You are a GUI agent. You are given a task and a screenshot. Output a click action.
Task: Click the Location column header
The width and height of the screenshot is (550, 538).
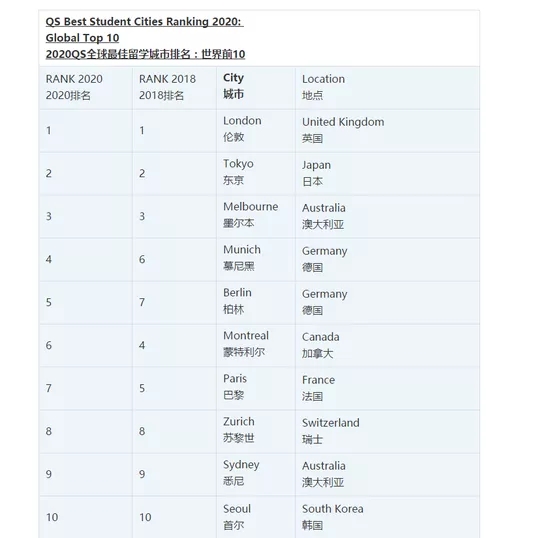tap(387, 87)
